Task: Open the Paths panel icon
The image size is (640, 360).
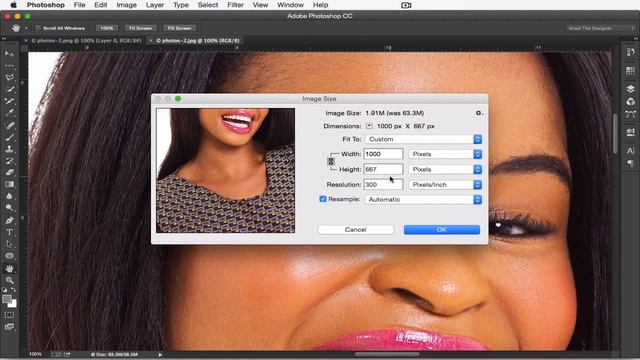Action: [630, 115]
